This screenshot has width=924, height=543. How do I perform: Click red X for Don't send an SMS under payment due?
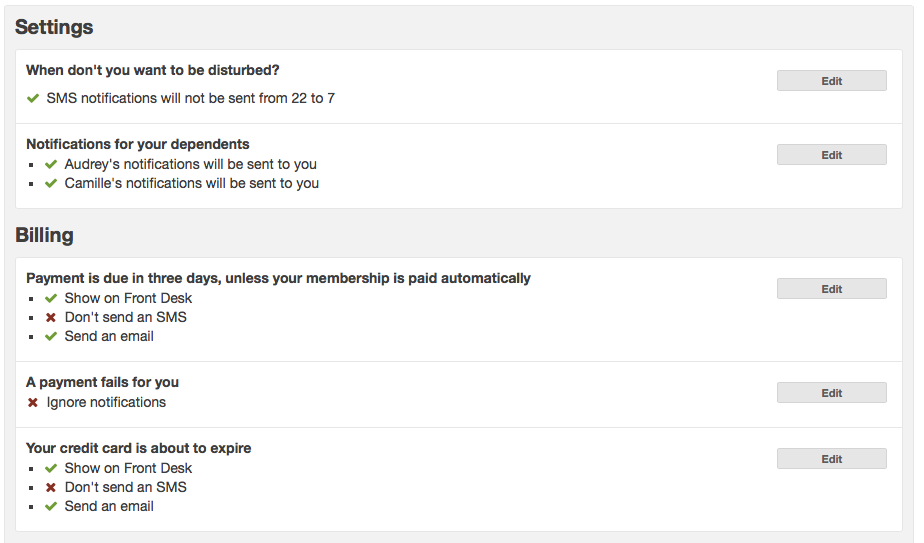(x=51, y=317)
